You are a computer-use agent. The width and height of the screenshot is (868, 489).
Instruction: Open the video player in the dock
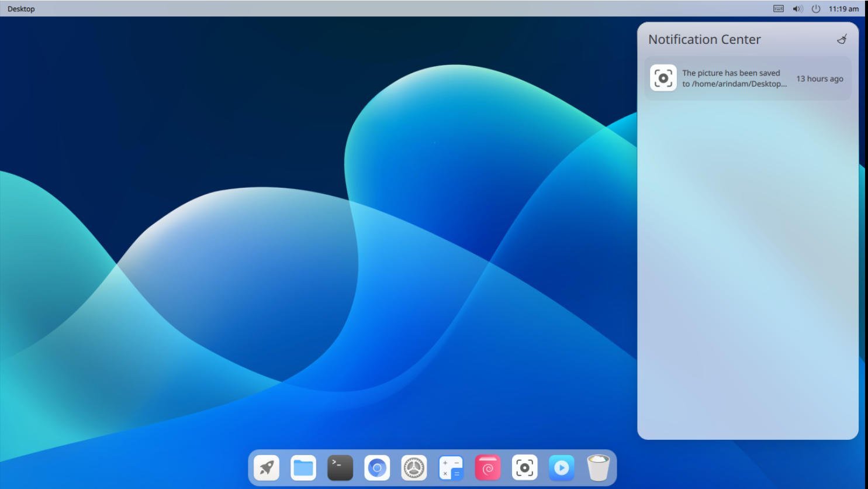pyautogui.click(x=562, y=467)
